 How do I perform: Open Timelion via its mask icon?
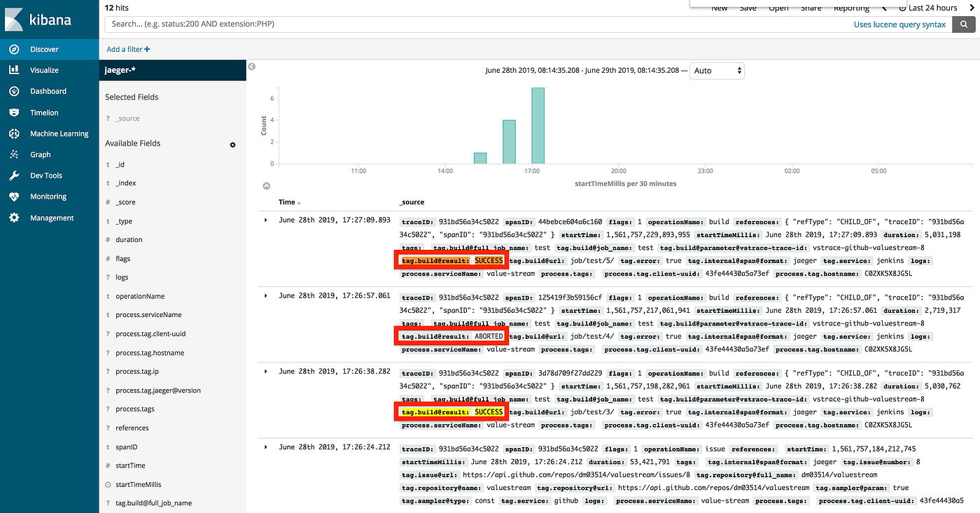coord(14,112)
